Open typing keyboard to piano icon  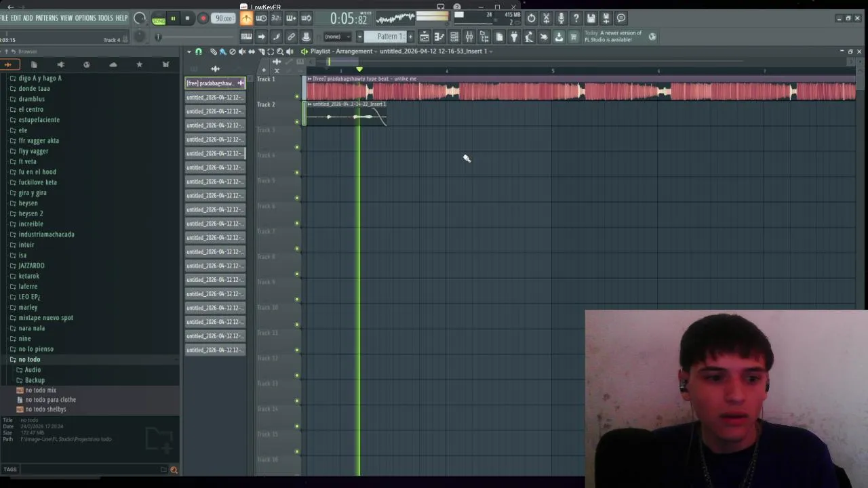coord(246,37)
